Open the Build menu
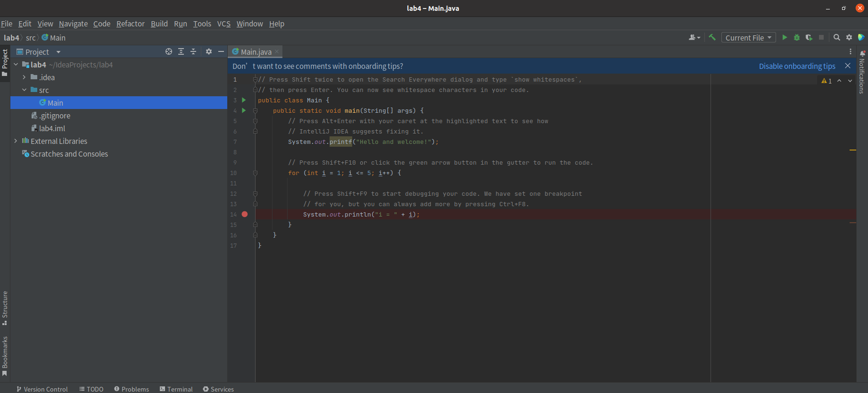The height and width of the screenshot is (393, 868). [x=159, y=24]
